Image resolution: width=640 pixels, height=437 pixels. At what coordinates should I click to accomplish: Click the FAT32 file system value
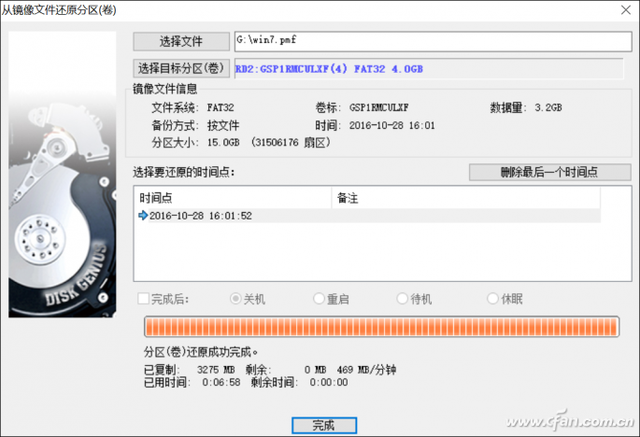point(220,108)
